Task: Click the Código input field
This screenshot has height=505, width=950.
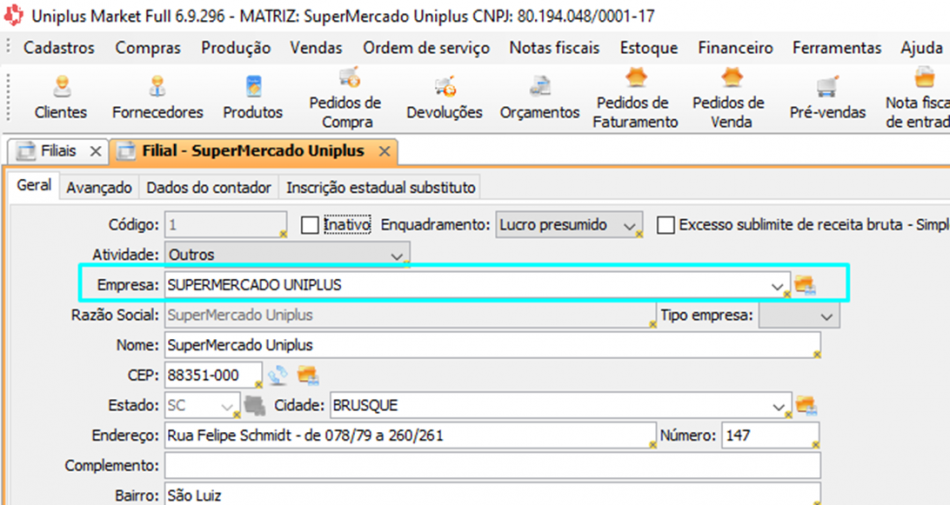Action: pyautogui.click(x=225, y=225)
